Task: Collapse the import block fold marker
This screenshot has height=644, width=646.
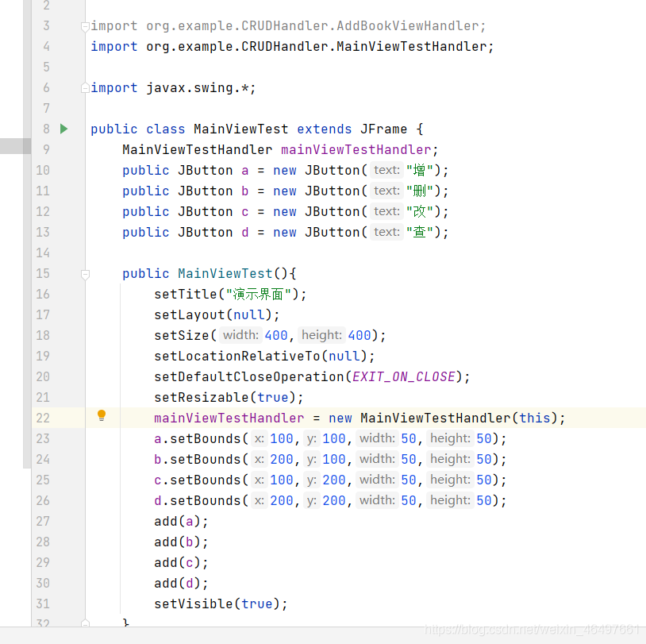Action: click(85, 27)
